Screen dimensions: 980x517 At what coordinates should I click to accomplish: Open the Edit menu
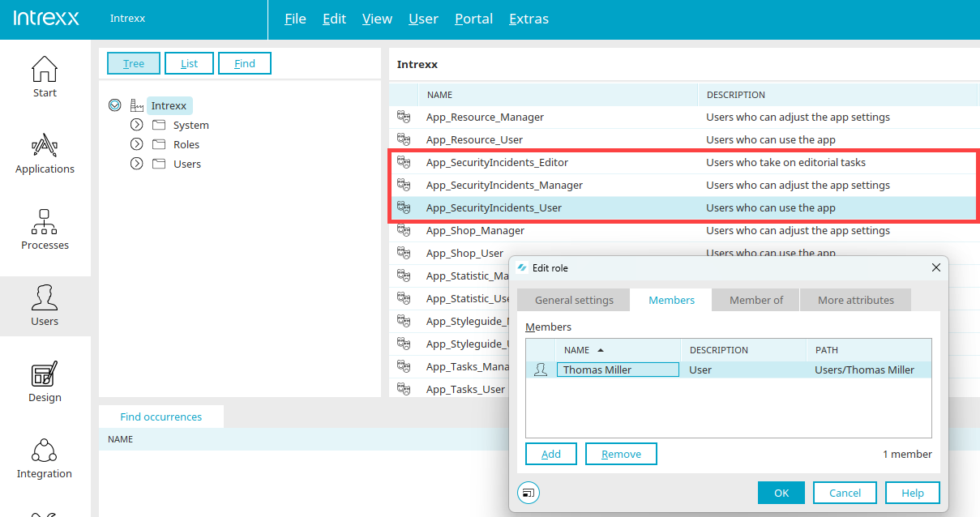334,19
